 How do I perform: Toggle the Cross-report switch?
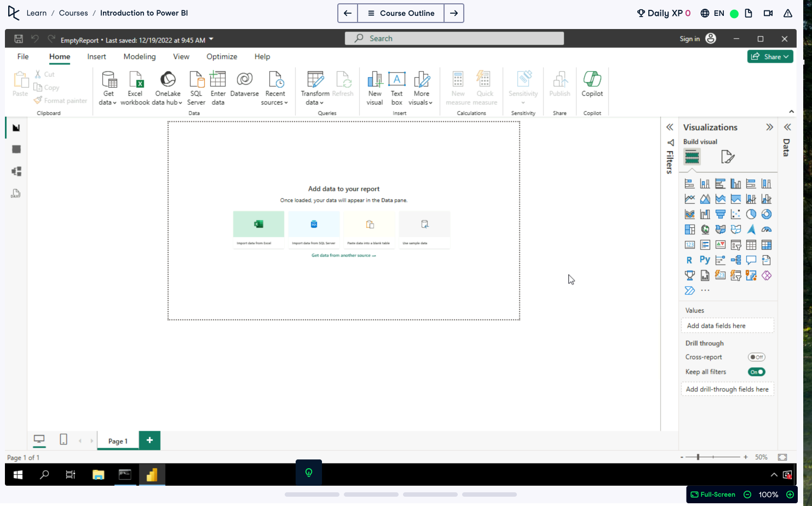(x=757, y=357)
